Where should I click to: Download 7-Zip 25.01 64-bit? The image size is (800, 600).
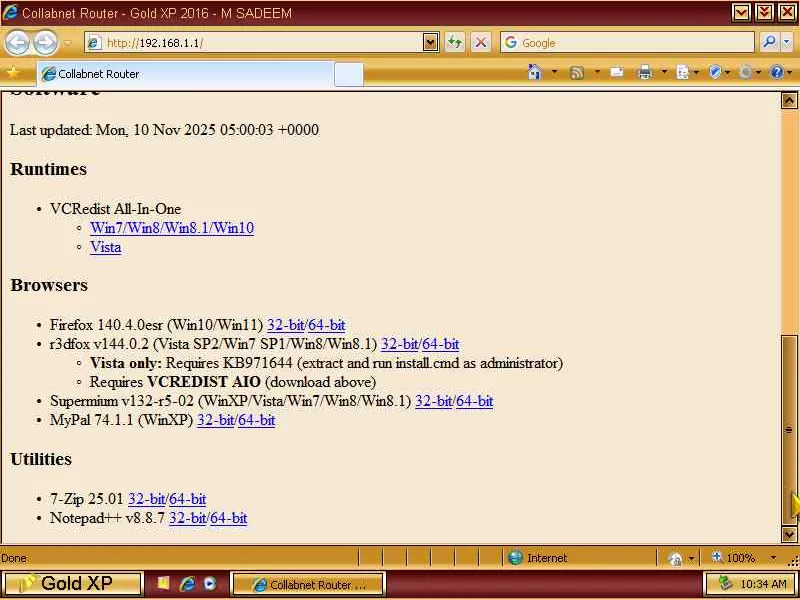188,499
